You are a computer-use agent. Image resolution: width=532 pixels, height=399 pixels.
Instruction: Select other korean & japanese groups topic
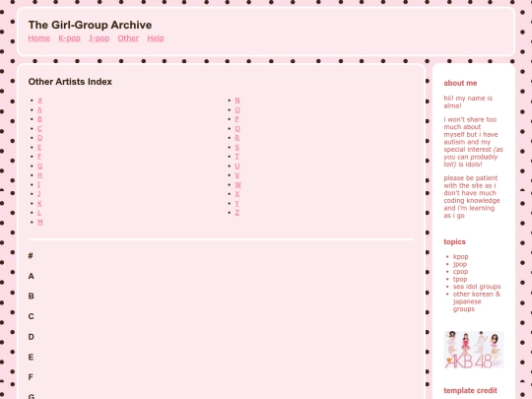[x=477, y=301]
